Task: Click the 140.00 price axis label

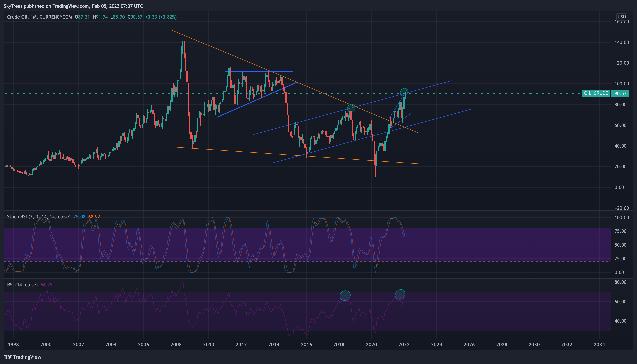Action: point(621,42)
